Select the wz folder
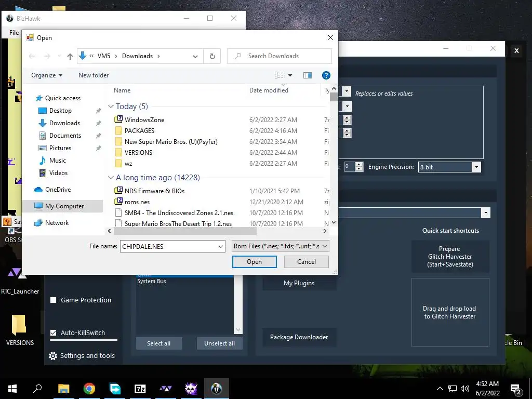Viewport: 532px width, 399px height. click(x=128, y=164)
